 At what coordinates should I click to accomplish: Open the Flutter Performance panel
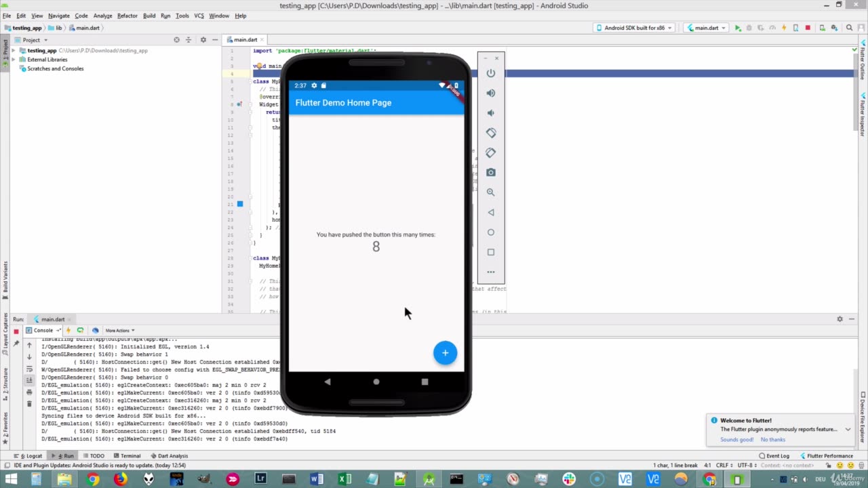click(826, 456)
